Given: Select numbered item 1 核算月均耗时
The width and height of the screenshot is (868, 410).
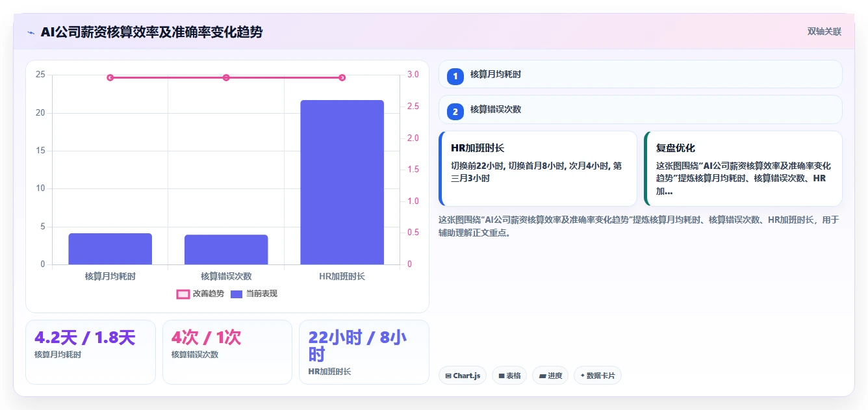Looking at the screenshot, I should (640, 75).
